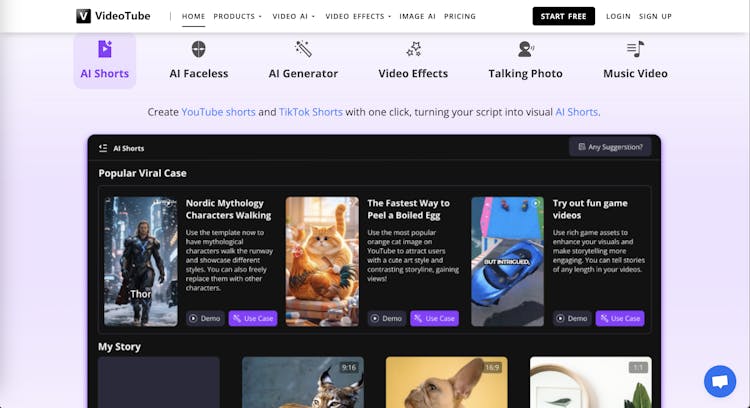Open the orange cat with rooster thumbnail
Viewport: 750px width, 408px height.
click(x=322, y=262)
